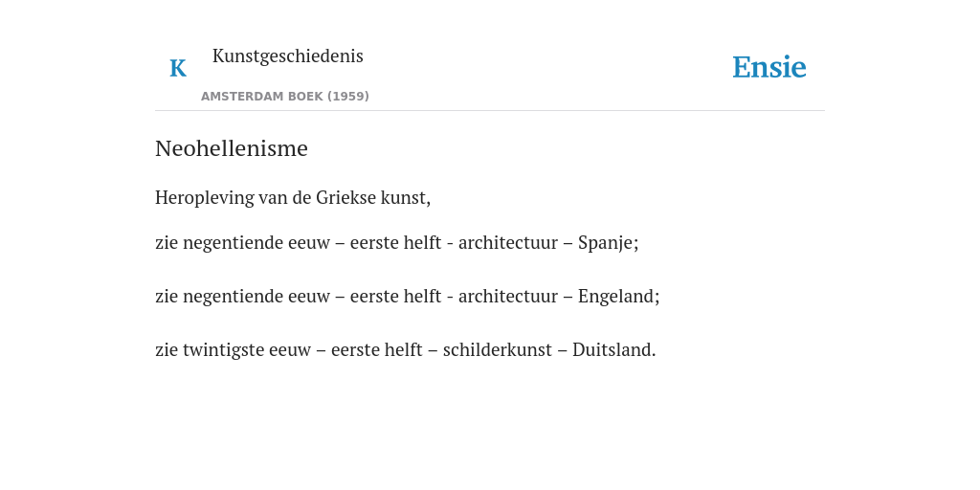This screenshot has width=980, height=490.
Task: Click the Duitsland reference at line end
Action: click(x=612, y=349)
